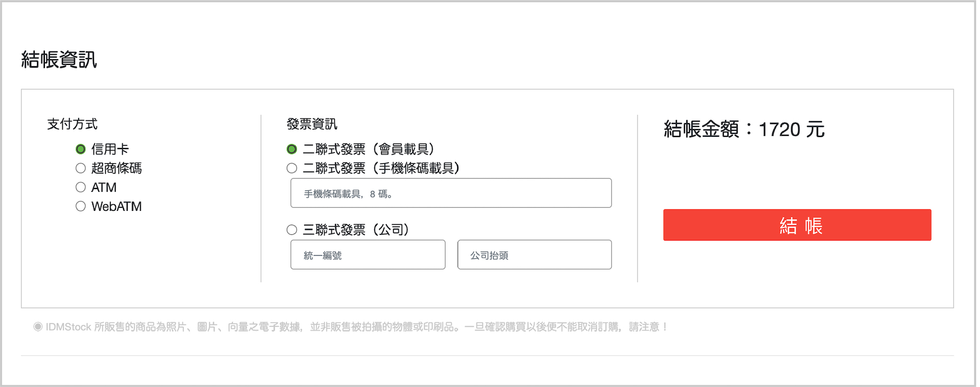
Task: Click the 超商條碼 label text
Action: click(116, 168)
